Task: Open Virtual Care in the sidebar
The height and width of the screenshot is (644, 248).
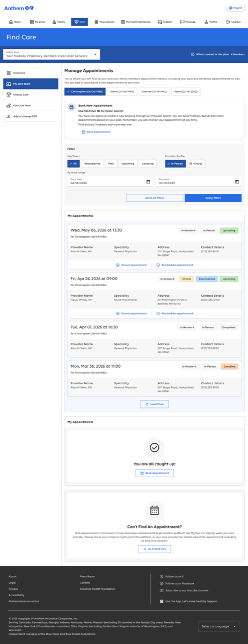Action: pyautogui.click(x=31, y=94)
